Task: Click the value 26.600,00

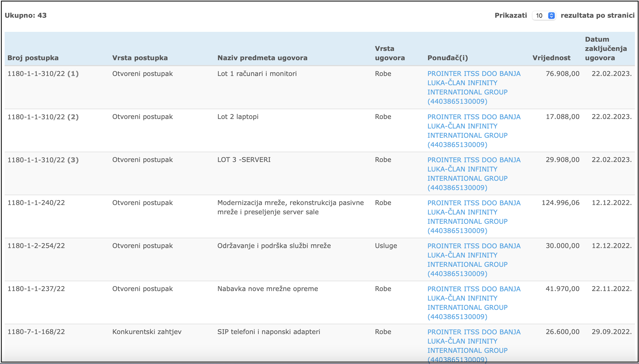Action: [562, 332]
